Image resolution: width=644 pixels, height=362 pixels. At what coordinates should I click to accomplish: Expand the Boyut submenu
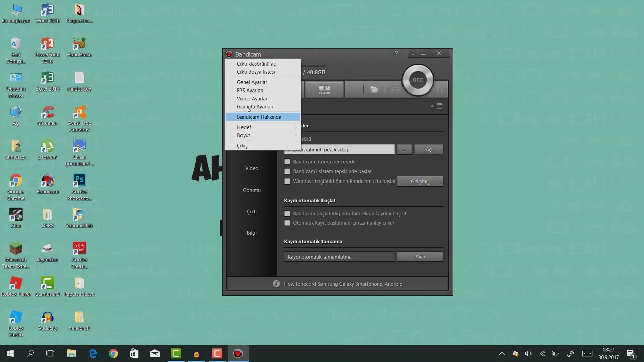click(x=263, y=135)
